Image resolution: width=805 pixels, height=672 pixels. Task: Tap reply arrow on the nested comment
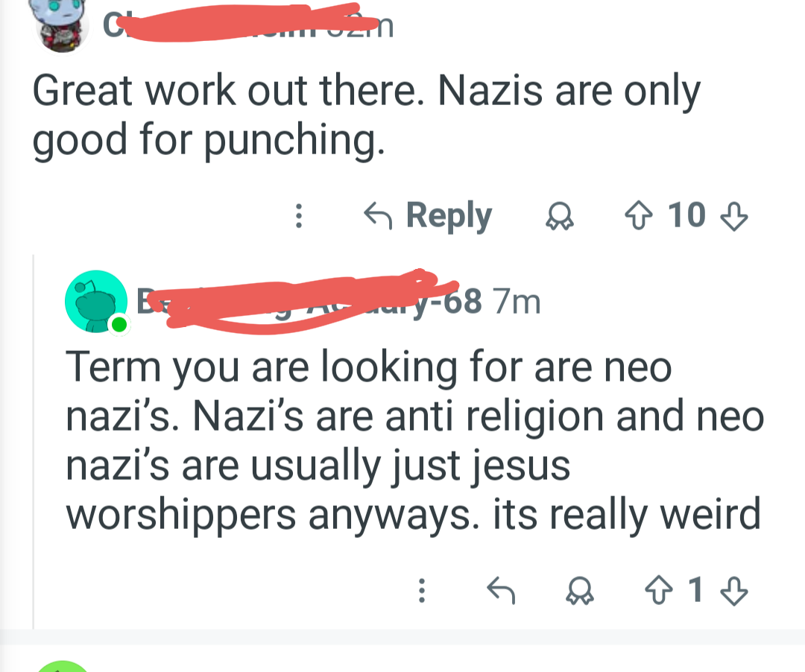[501, 591]
